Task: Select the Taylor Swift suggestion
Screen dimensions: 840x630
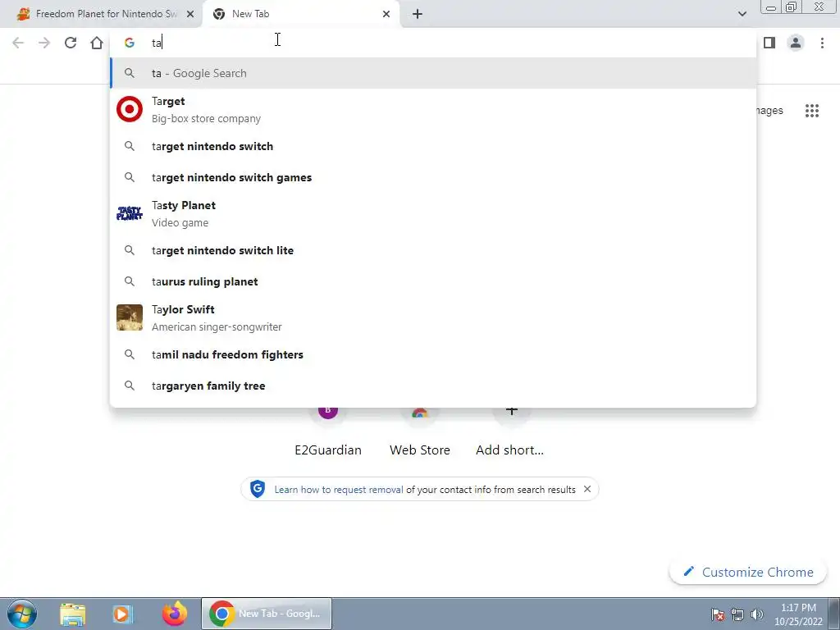Action: [x=433, y=317]
